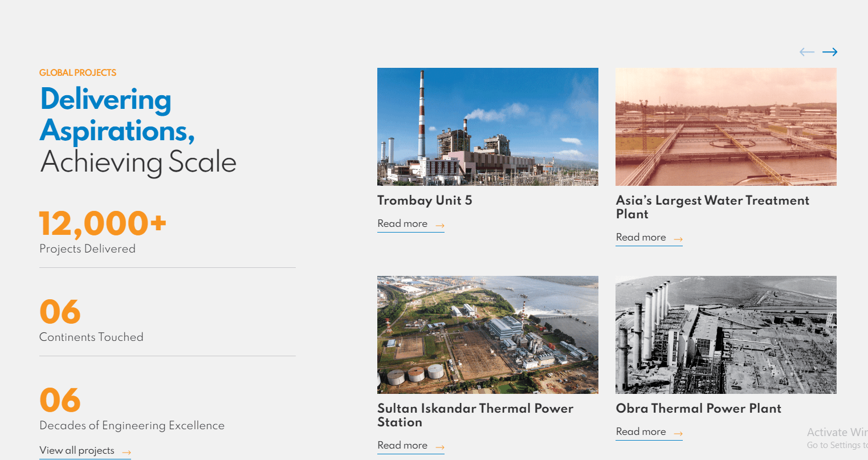Open the View all projects link
The width and height of the screenshot is (868, 460).
(85, 451)
